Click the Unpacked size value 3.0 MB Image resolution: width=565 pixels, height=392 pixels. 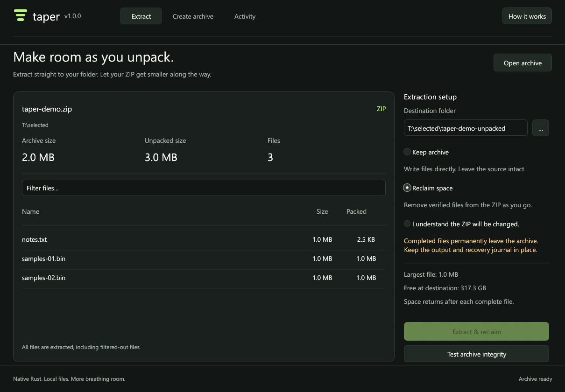(161, 158)
